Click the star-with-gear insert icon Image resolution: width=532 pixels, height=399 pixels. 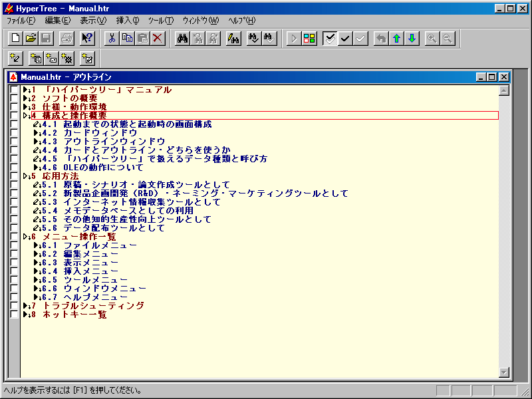pos(67,59)
